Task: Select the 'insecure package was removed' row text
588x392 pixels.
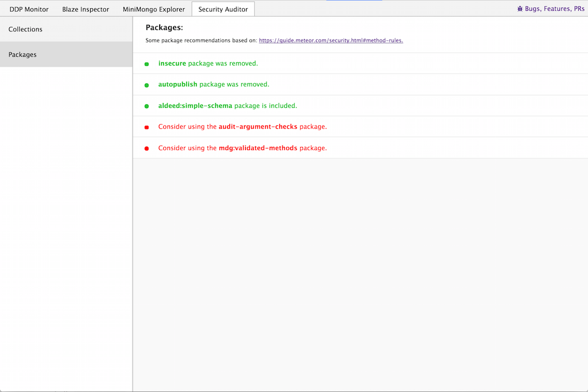Action: pos(208,63)
